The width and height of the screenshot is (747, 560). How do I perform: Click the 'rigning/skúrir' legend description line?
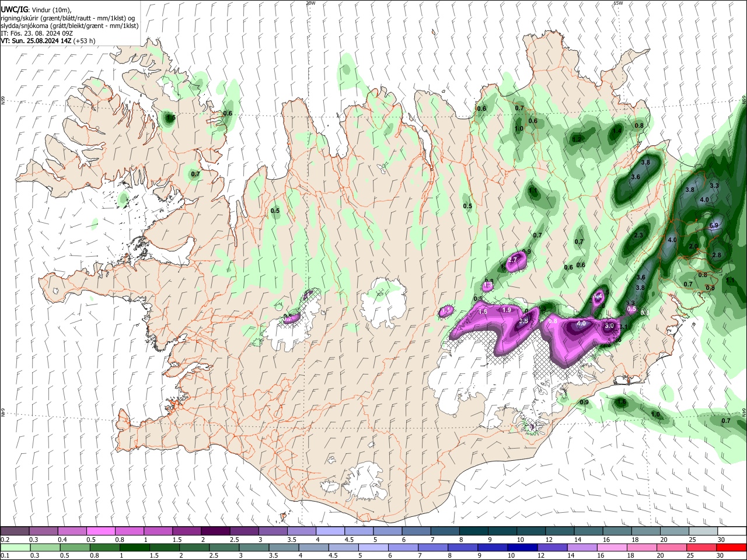coord(68,17)
